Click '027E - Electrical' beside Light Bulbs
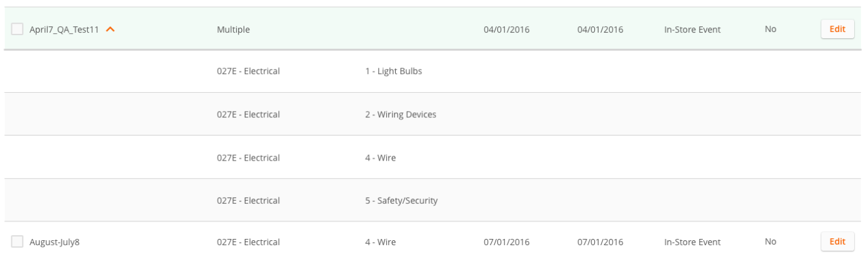 click(248, 71)
